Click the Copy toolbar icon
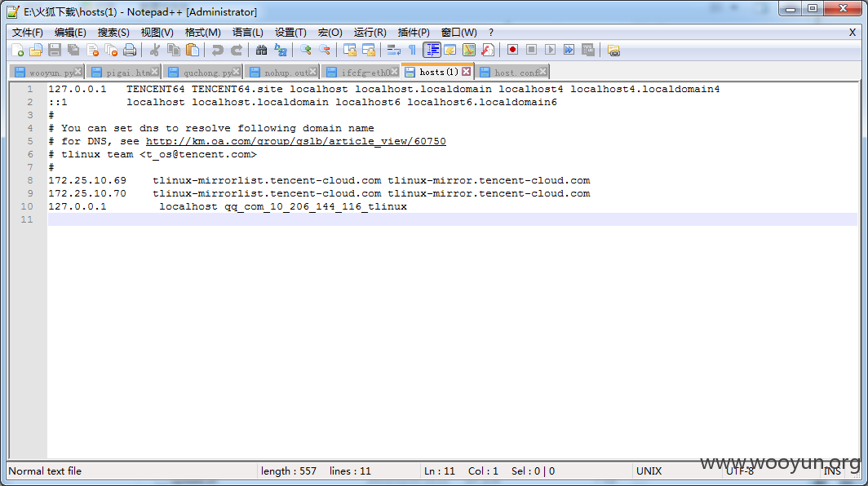This screenshot has height=486, width=868. (174, 51)
